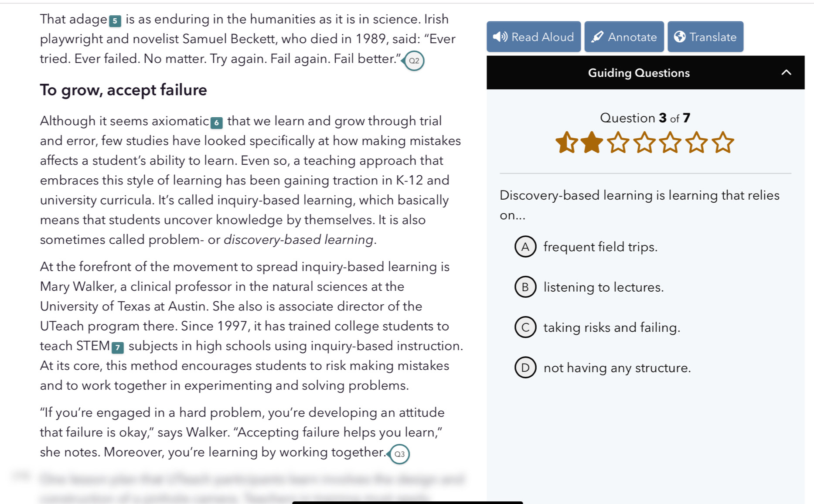
Task: Click the Read Aloud speaker button
Action: pyautogui.click(x=533, y=37)
